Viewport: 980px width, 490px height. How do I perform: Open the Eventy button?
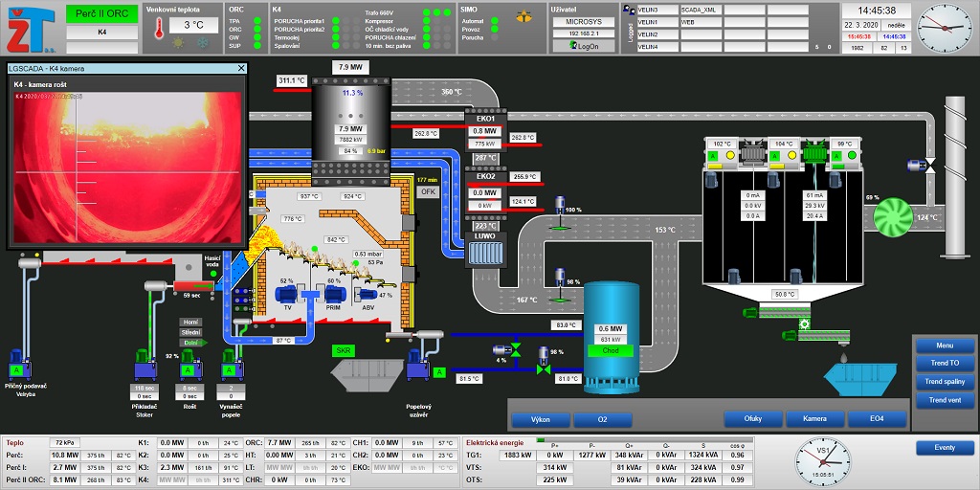point(944,448)
